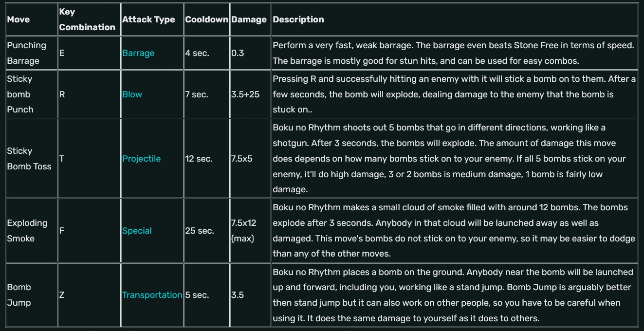Screen dimensions: 644x331
Task: Select the Bomb Jump move name cell
Action: 19,295
